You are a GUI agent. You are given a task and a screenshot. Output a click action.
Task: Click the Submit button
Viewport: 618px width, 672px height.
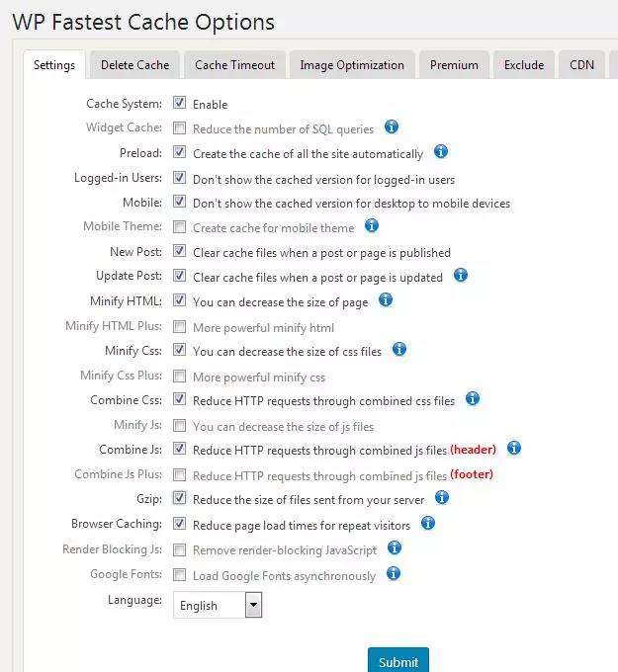pos(398,661)
